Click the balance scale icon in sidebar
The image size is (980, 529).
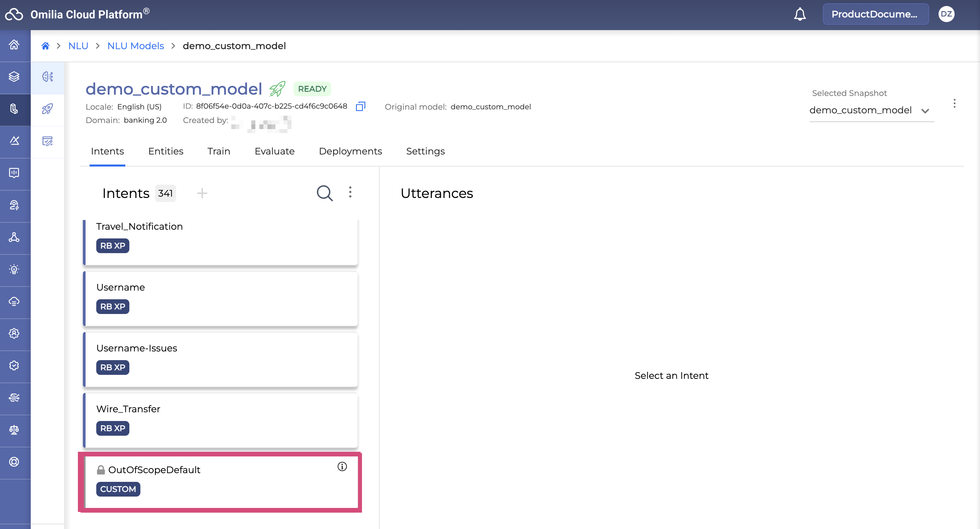click(14, 430)
